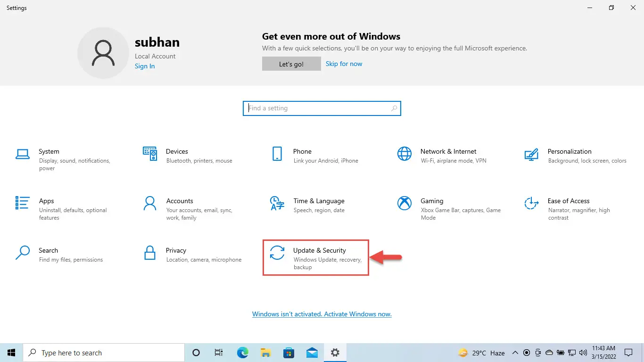The height and width of the screenshot is (362, 644).
Task: Open the Accounts person icon
Action: coord(150,203)
